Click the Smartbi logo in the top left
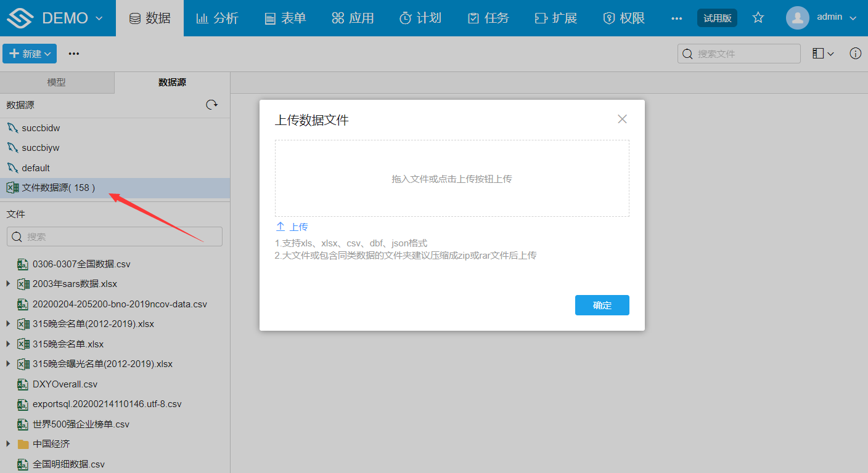868x473 pixels. (x=18, y=17)
